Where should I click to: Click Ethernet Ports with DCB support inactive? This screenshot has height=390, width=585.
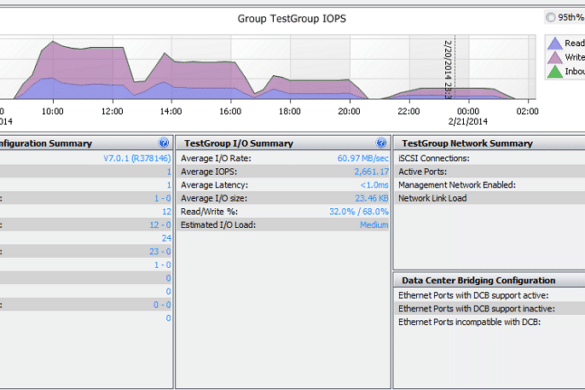tap(476, 309)
